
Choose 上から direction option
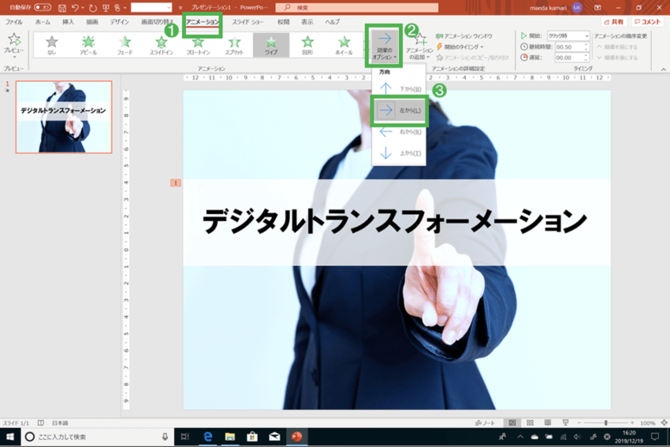pyautogui.click(x=399, y=153)
